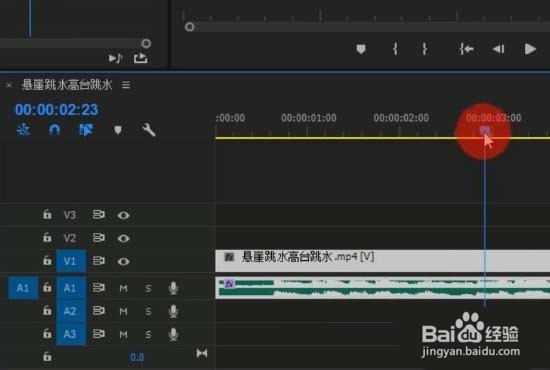550x370 pixels.
Task: Enable voice-over record on A3
Action: tap(173, 334)
